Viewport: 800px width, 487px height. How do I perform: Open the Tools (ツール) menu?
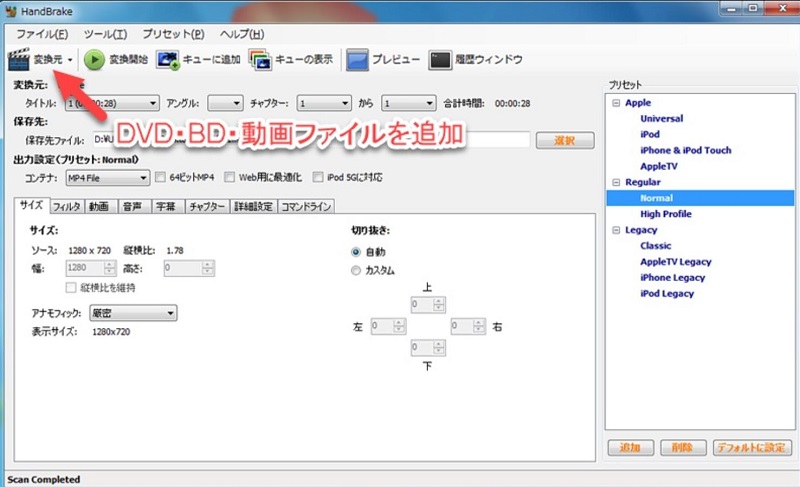pos(105,34)
